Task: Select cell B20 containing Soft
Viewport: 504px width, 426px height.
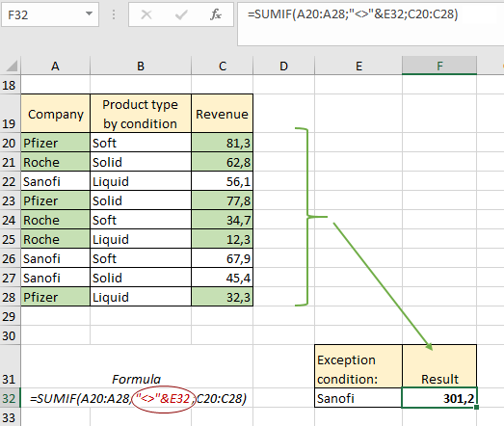Action: [141, 143]
